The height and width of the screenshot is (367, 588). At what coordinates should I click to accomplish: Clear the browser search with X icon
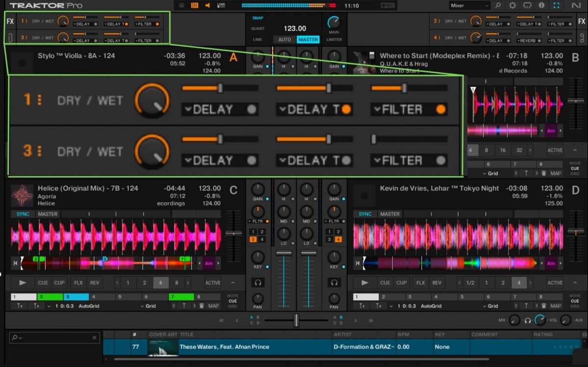pyautogui.click(x=95, y=338)
